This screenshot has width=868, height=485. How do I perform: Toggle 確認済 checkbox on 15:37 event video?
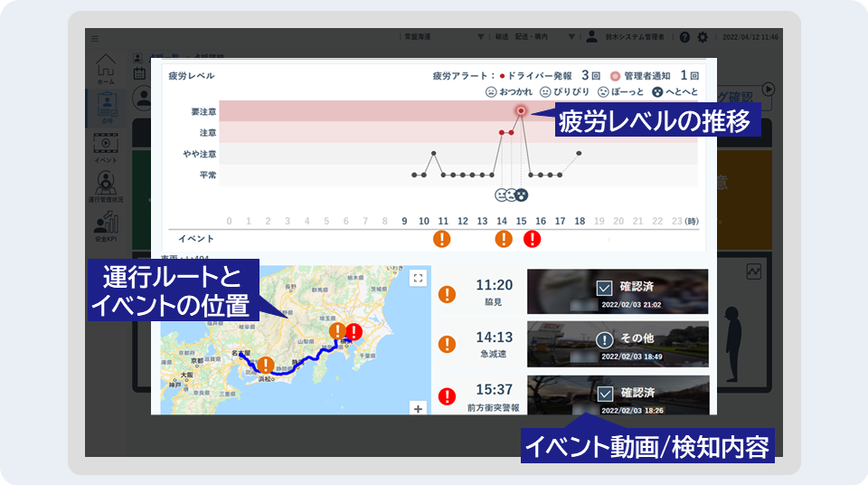tap(605, 394)
